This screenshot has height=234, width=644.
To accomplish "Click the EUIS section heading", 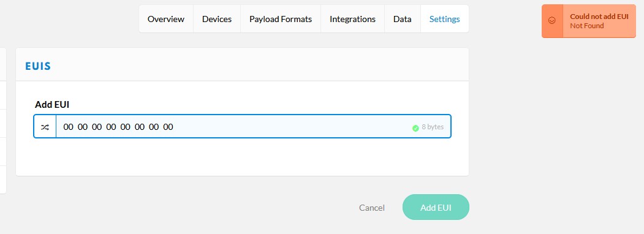I will [x=38, y=66].
